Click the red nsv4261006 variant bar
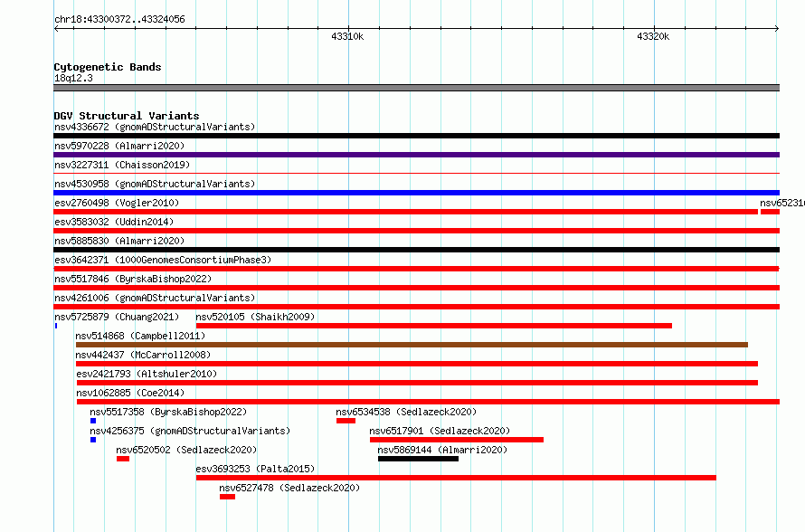Image resolution: width=805 pixels, height=532 pixels. (416, 307)
